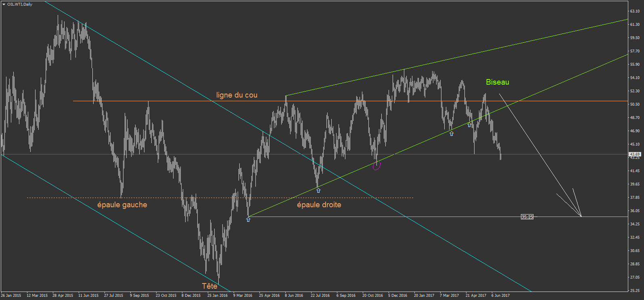Click the 45.10 price on the axis
The width and height of the screenshot is (644, 300).
635,144
